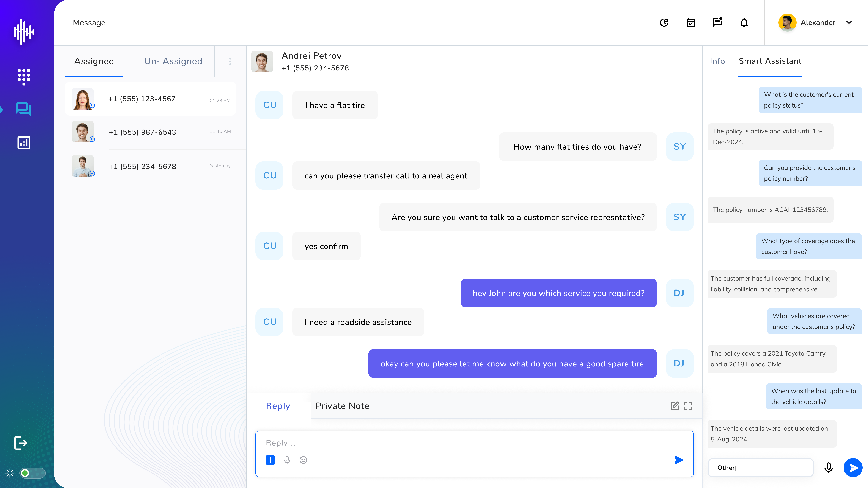
Task: Click the waveform app logo
Action: [x=24, y=32]
